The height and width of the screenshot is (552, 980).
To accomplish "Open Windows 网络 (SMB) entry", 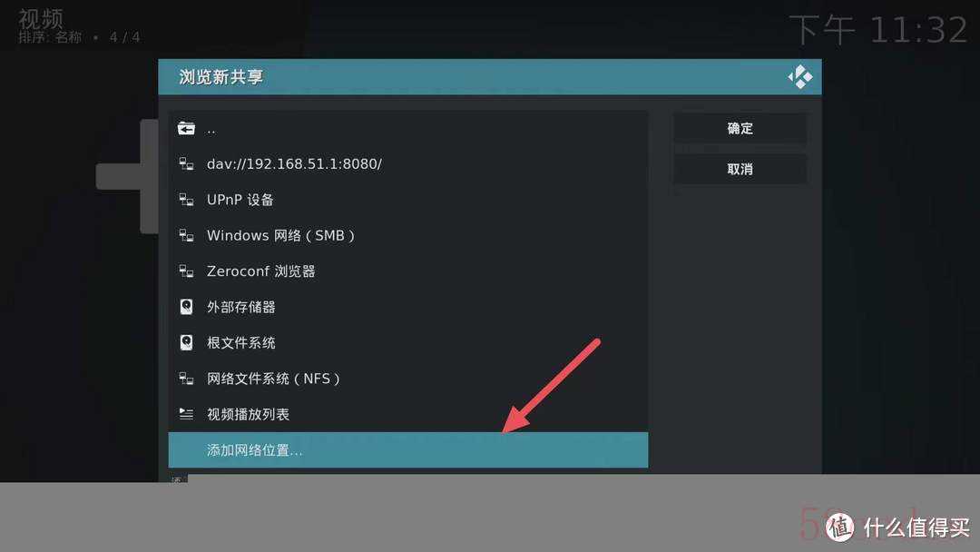I will [x=408, y=235].
